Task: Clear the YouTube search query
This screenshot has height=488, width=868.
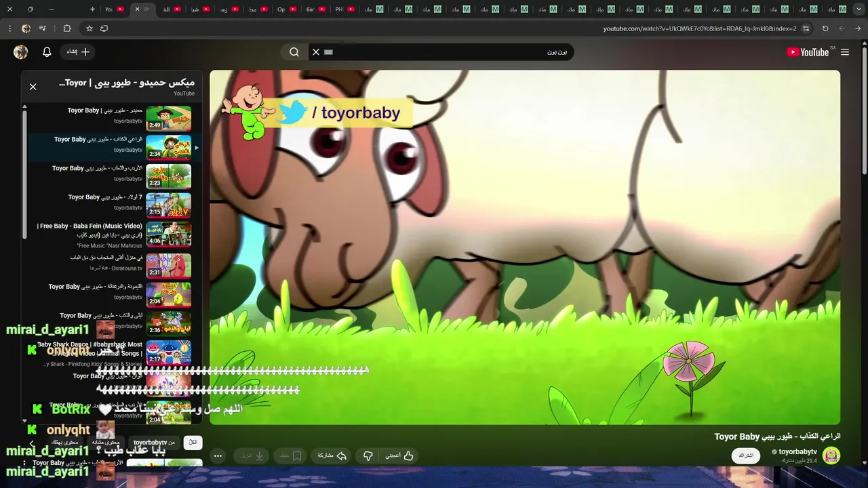Action: click(315, 52)
